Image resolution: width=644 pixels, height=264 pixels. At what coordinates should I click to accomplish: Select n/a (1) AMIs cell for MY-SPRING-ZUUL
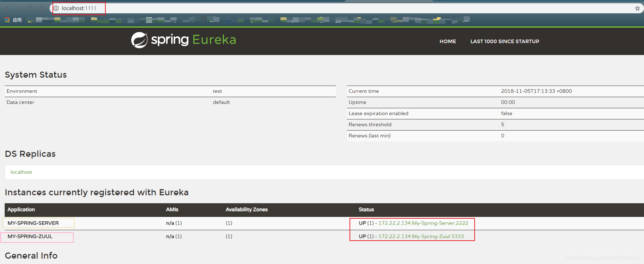(x=174, y=236)
